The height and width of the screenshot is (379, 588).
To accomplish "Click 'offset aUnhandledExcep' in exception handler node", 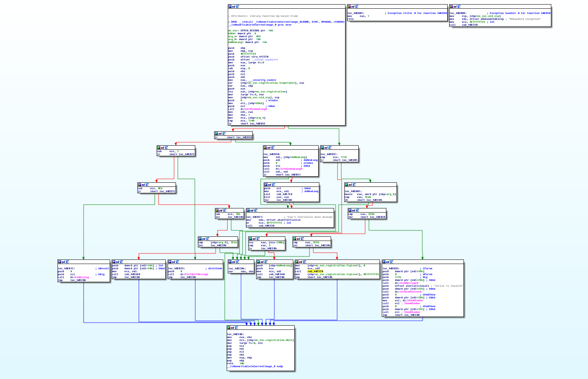I will 487,19.
